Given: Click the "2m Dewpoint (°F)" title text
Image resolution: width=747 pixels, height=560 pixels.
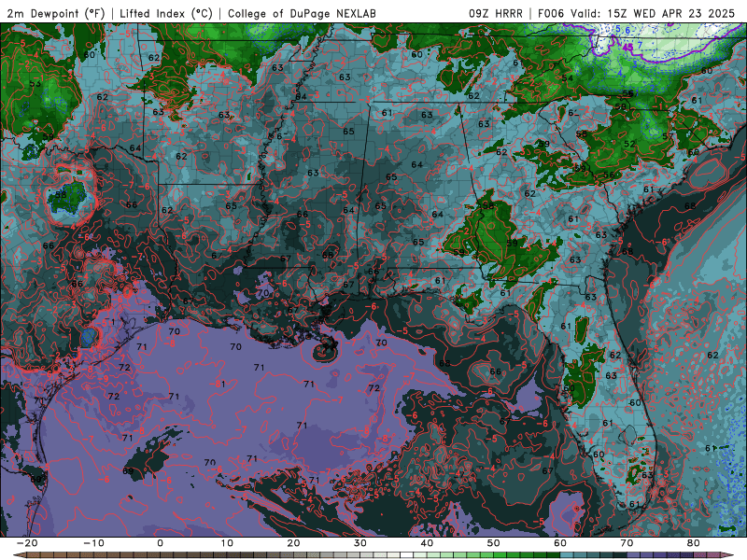Looking at the screenshot, I should (56, 13).
